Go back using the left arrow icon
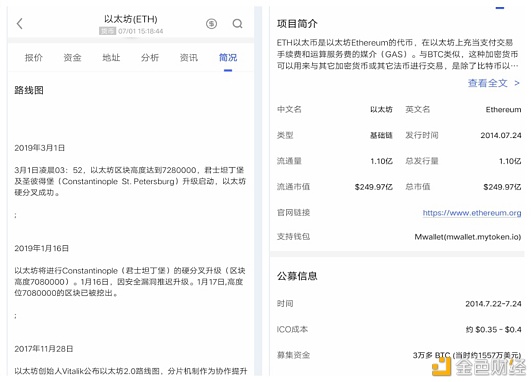The width and height of the screenshot is (532, 382). pos(20,24)
